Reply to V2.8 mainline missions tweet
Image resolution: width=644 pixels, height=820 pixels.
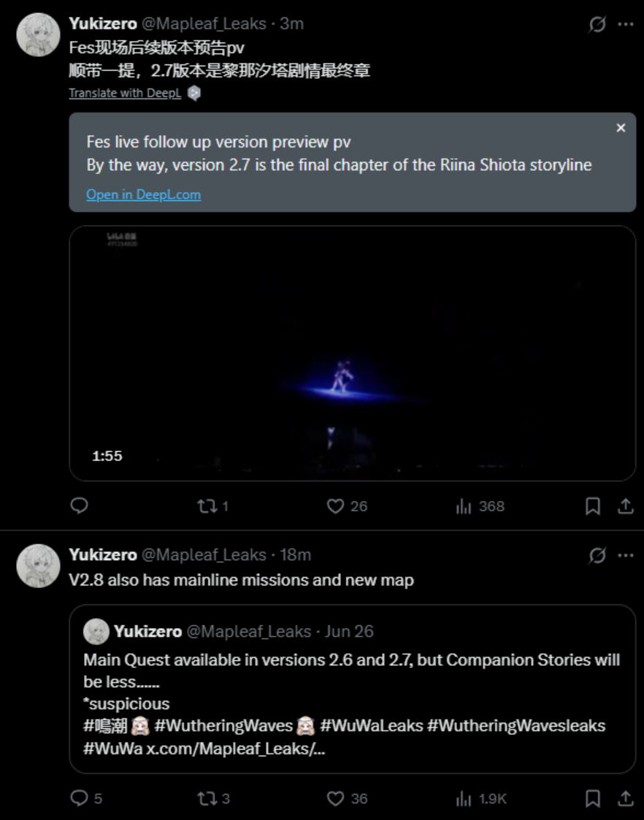point(80,799)
